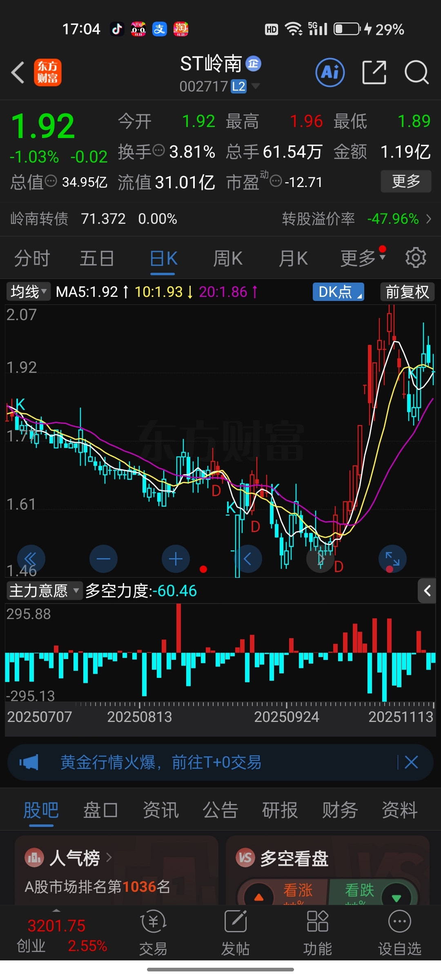Expand stock code 002717 dropdown arrow
Screen dimensions: 441x980
click(256, 86)
